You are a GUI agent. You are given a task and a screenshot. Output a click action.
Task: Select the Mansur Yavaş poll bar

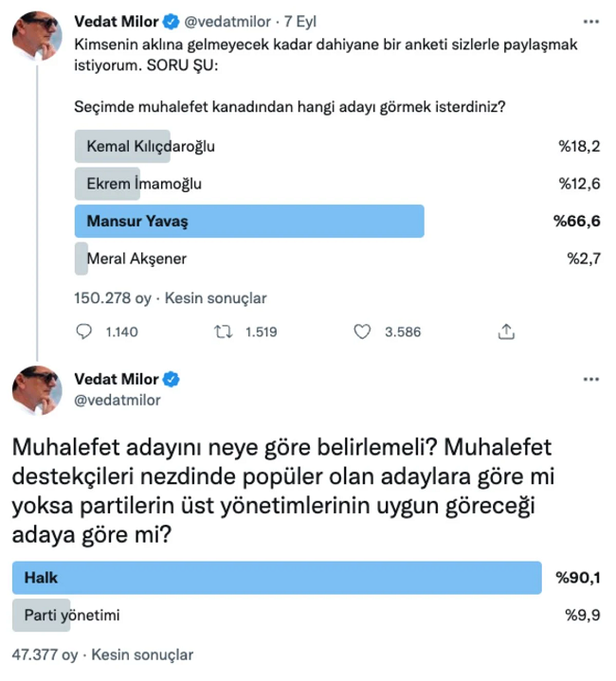pos(249,221)
